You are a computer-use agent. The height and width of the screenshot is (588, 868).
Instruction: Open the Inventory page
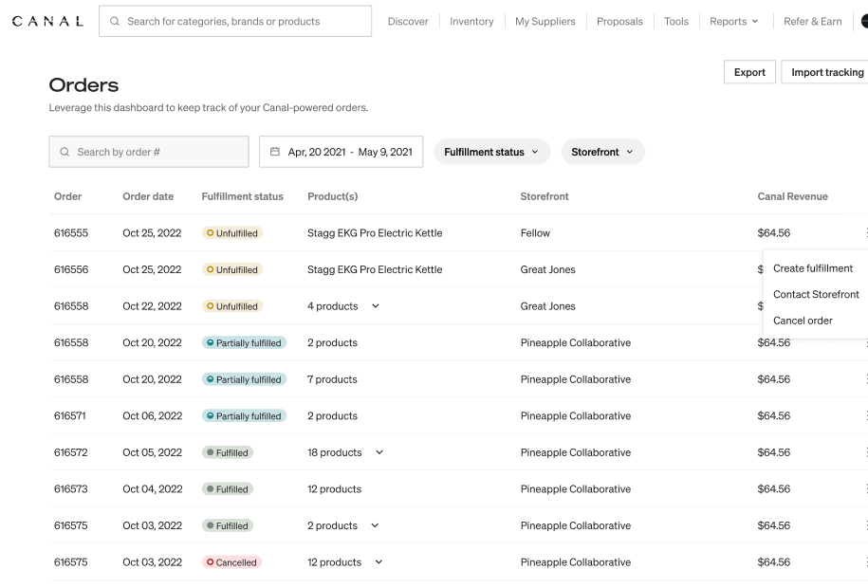tap(471, 22)
